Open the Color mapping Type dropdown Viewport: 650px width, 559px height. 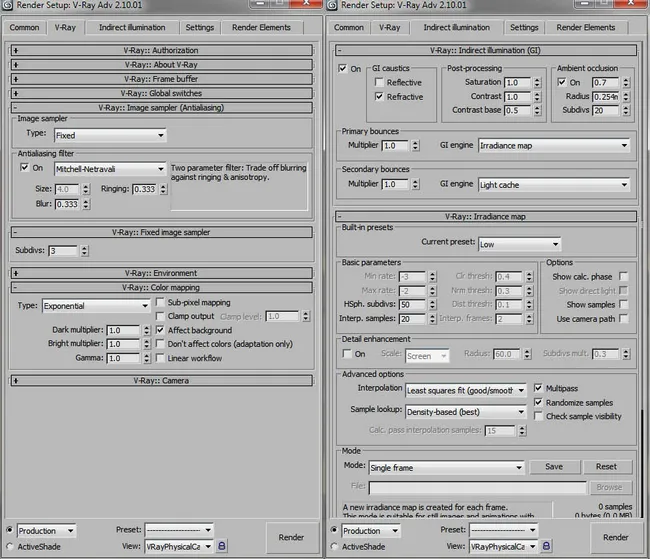click(96, 306)
